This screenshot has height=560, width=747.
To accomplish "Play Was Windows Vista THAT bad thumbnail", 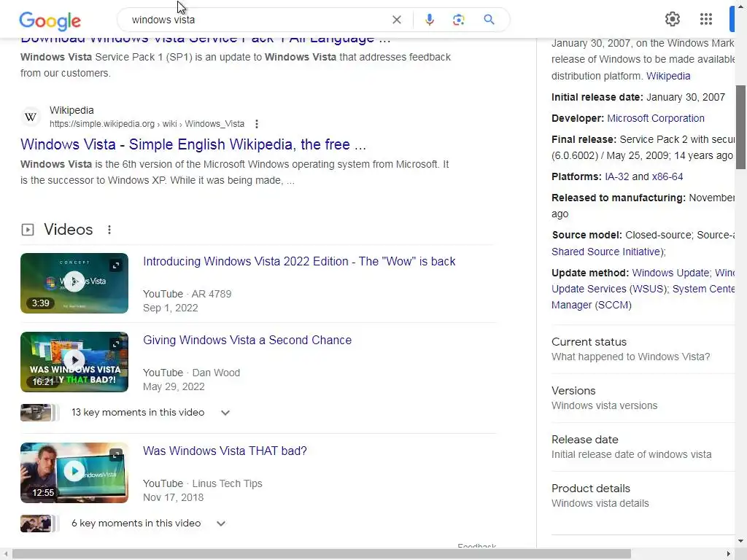I will [x=74, y=472].
